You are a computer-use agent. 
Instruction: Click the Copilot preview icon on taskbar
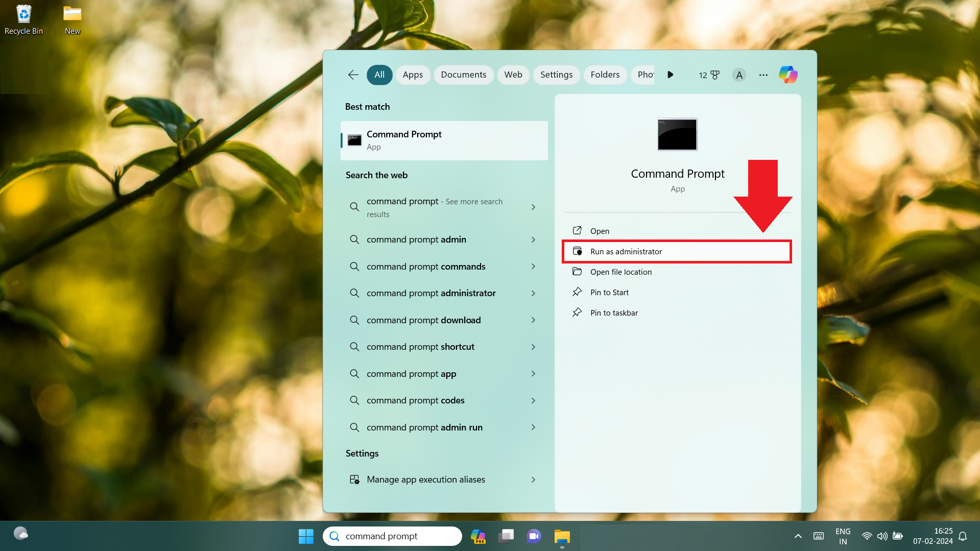click(478, 536)
